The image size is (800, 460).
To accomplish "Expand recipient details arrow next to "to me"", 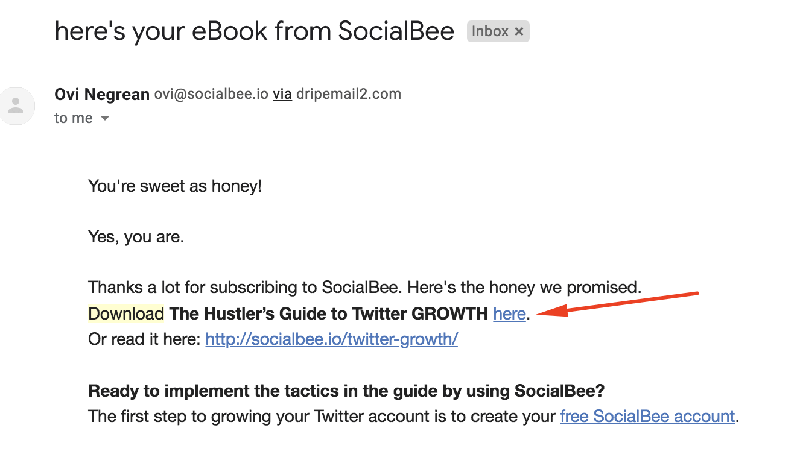I will tap(104, 119).
